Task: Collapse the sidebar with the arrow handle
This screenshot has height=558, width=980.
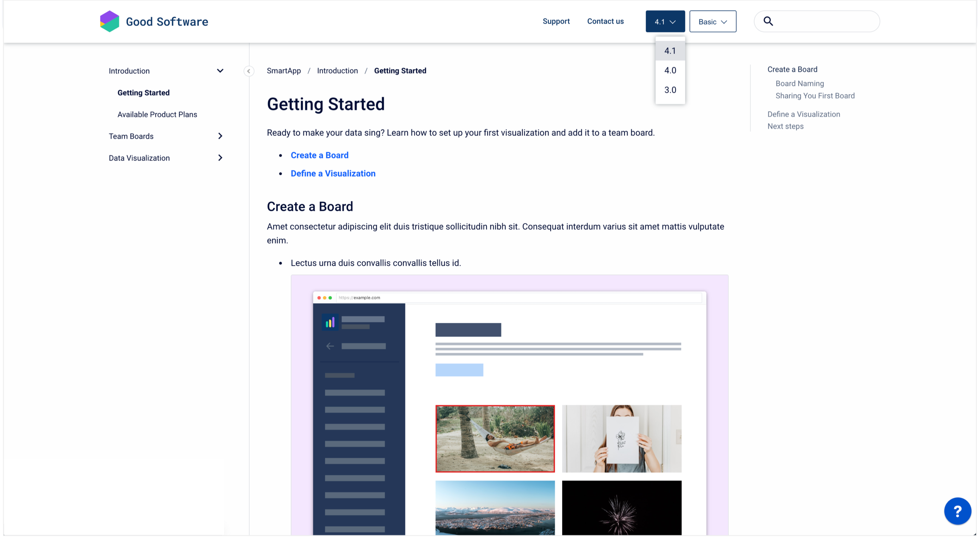Action: coord(248,71)
